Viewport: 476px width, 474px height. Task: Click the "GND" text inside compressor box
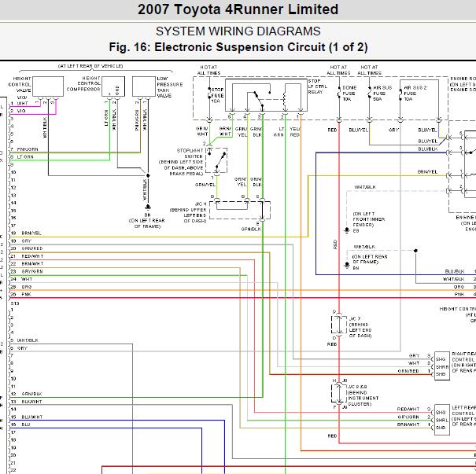pyautogui.click(x=117, y=90)
